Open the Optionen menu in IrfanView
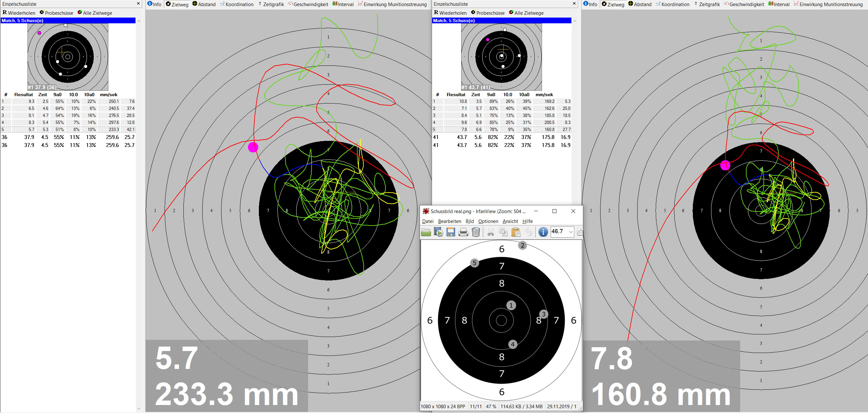The image size is (868, 413). click(488, 221)
